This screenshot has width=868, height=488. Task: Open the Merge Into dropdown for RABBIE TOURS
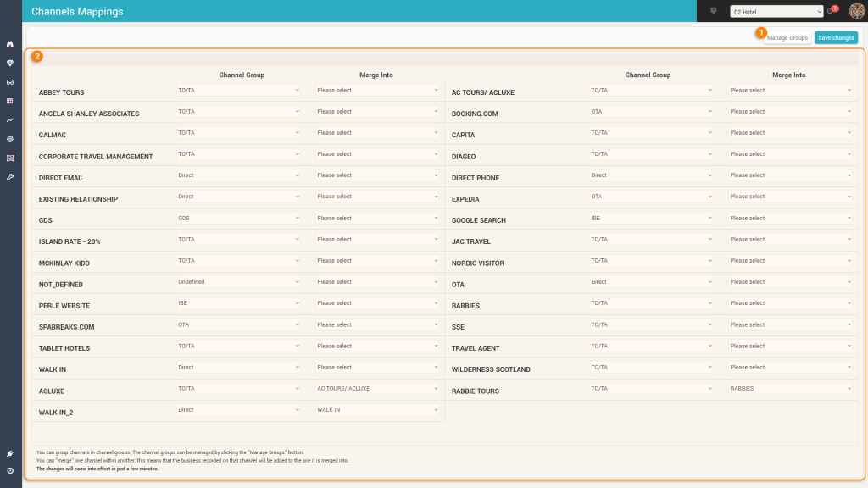pyautogui.click(x=790, y=388)
